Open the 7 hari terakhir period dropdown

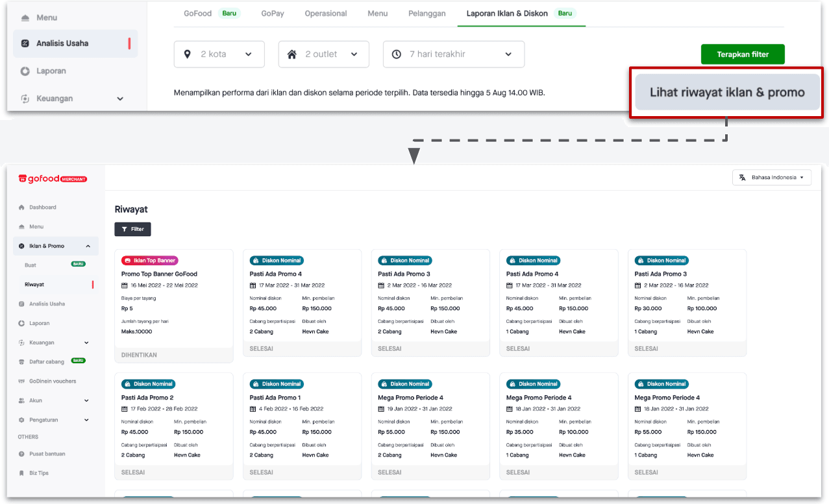[453, 54]
